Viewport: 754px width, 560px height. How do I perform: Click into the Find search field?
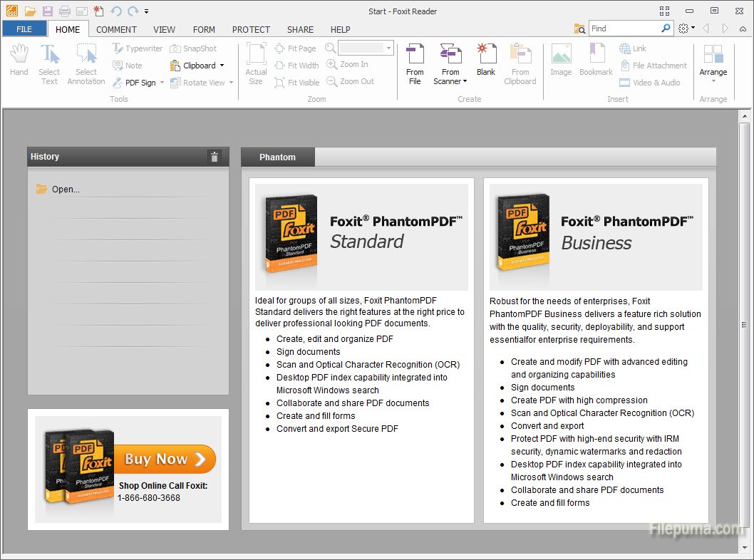pyautogui.click(x=624, y=28)
